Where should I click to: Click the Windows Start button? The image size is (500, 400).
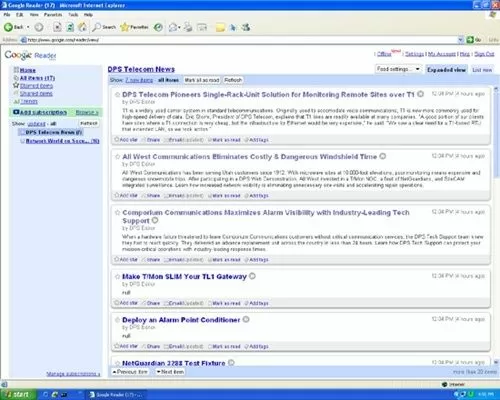point(18,395)
